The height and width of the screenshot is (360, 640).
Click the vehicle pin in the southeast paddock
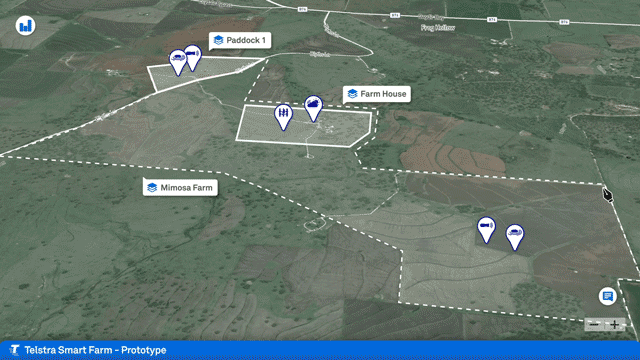(515, 237)
